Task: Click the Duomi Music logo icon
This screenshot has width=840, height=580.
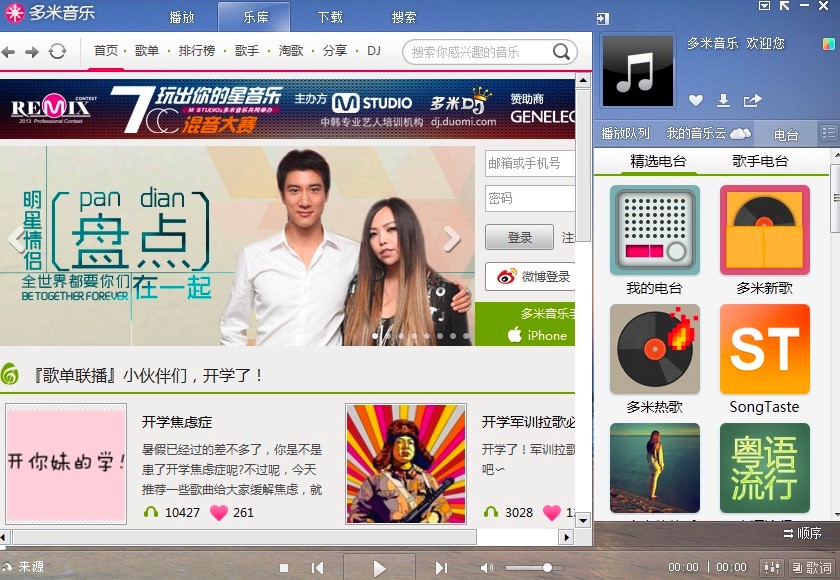Action: tap(14, 13)
